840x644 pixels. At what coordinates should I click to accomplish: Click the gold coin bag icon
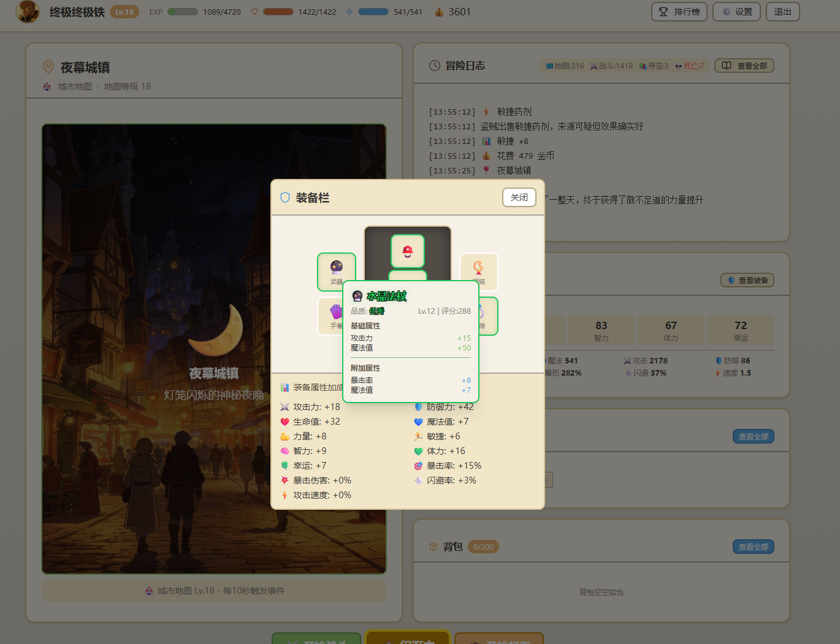coord(439,12)
